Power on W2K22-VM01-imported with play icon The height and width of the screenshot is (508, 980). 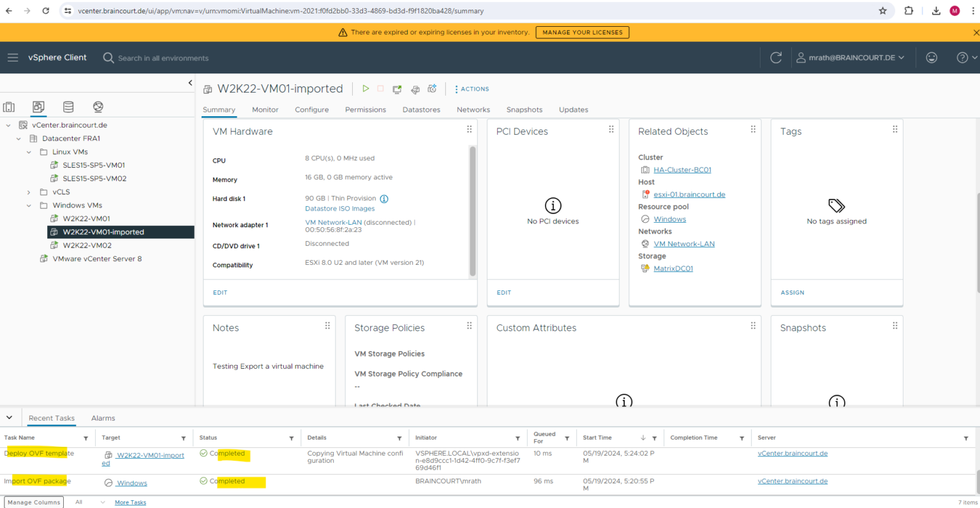pyautogui.click(x=365, y=89)
